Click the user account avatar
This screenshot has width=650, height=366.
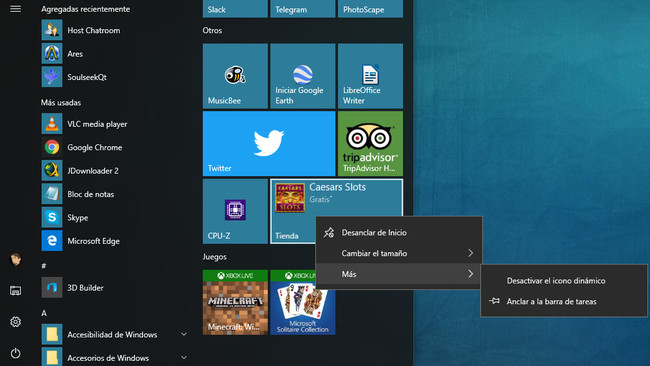(15, 259)
